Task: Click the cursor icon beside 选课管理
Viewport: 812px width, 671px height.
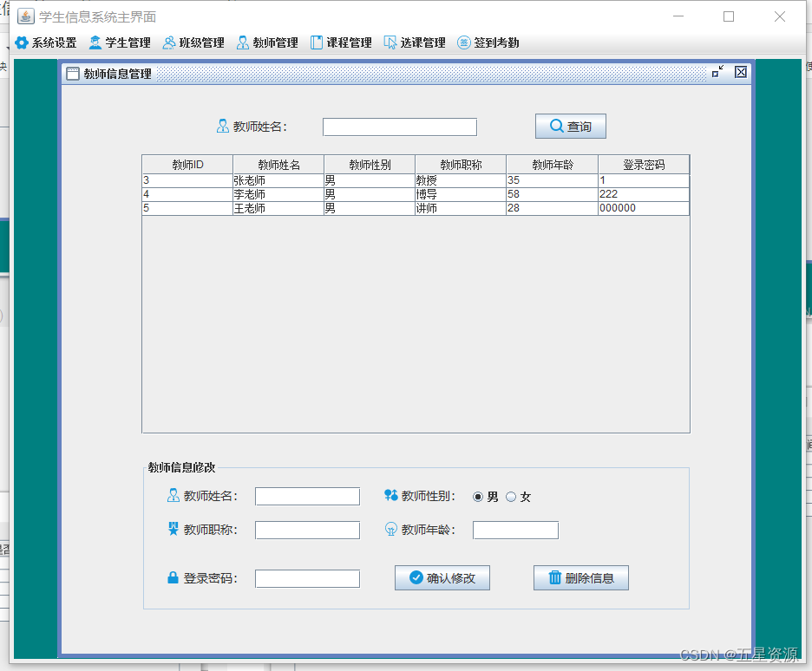Action: [390, 42]
